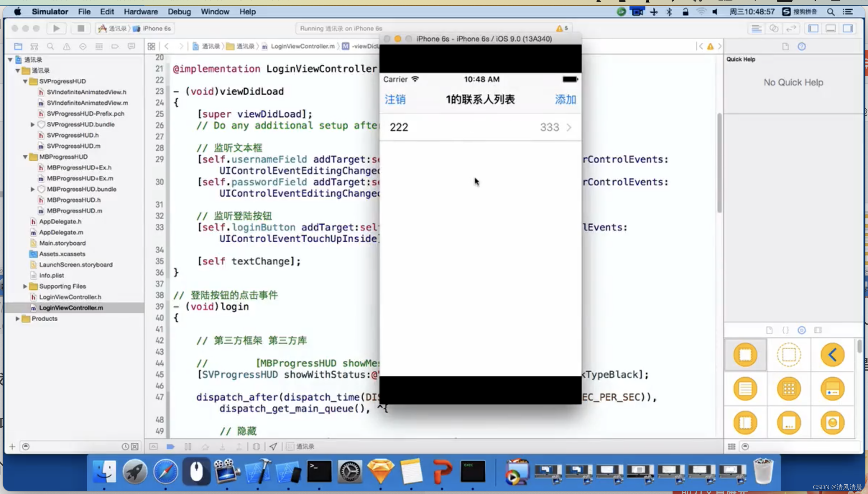This screenshot has height=494, width=868.
Task: Toggle the Debug area visibility
Action: (830, 28)
